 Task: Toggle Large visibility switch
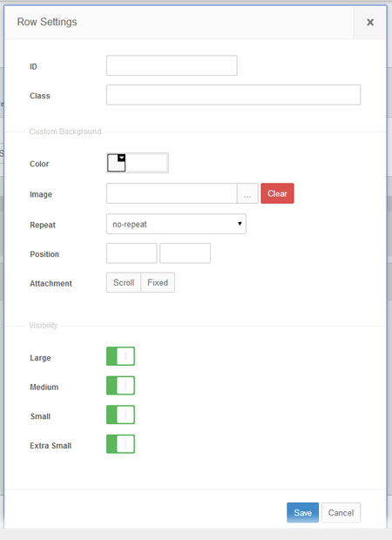[120, 356]
